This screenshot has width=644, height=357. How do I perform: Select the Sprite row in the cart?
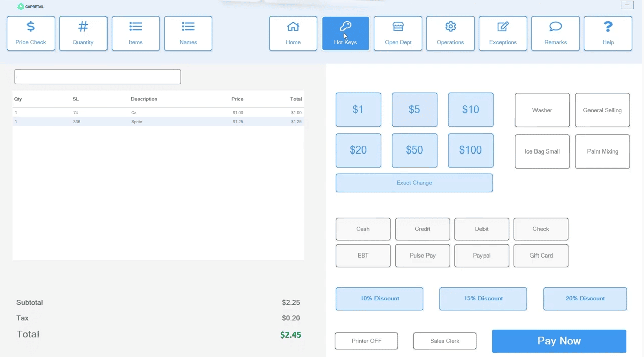click(158, 122)
